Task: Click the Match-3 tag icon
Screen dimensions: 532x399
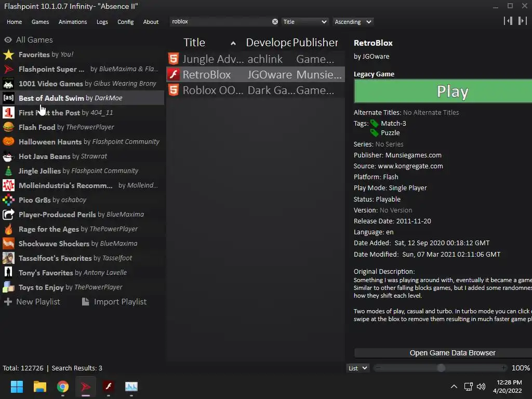Action: click(x=374, y=123)
